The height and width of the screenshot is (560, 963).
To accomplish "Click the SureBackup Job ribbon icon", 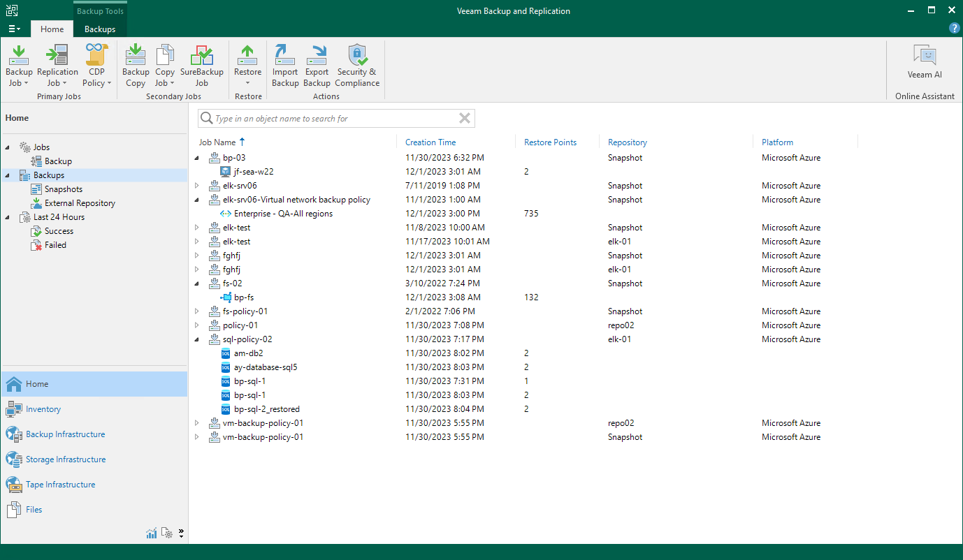I will tap(201, 65).
